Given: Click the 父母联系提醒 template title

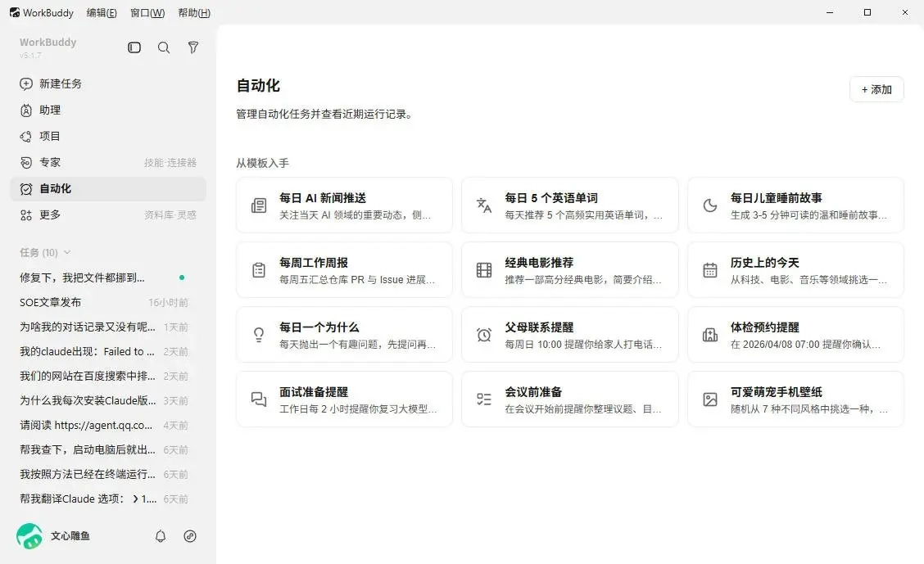Looking at the screenshot, I should tap(539, 327).
